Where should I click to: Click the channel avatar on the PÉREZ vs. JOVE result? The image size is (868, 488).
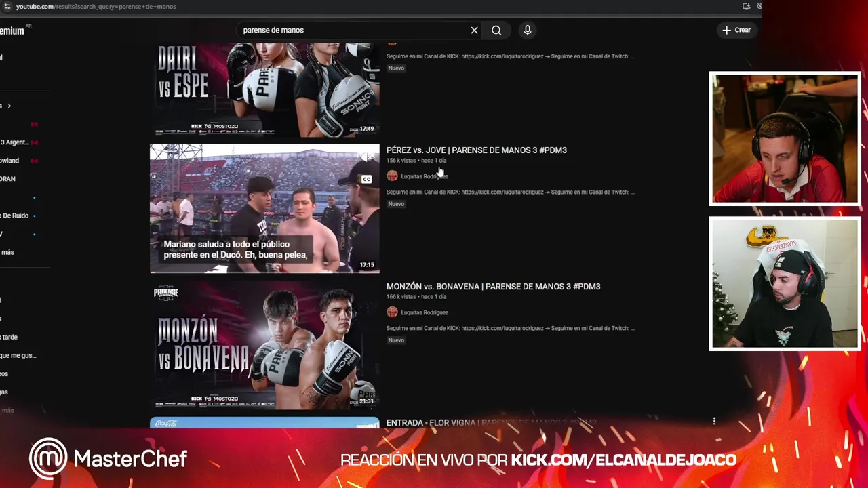(x=392, y=176)
